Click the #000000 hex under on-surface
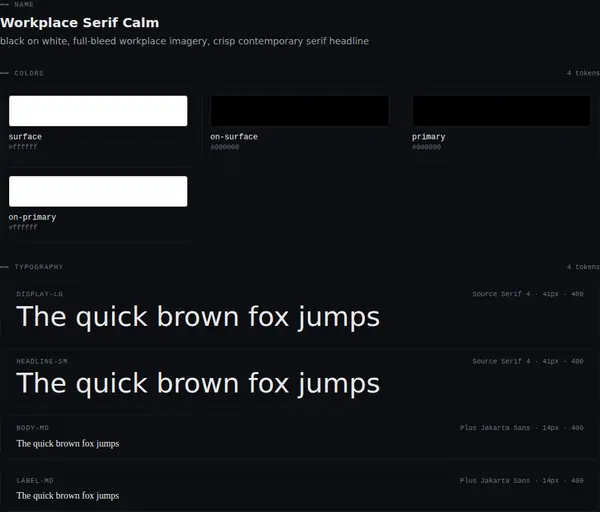The image size is (600, 512). (225, 147)
